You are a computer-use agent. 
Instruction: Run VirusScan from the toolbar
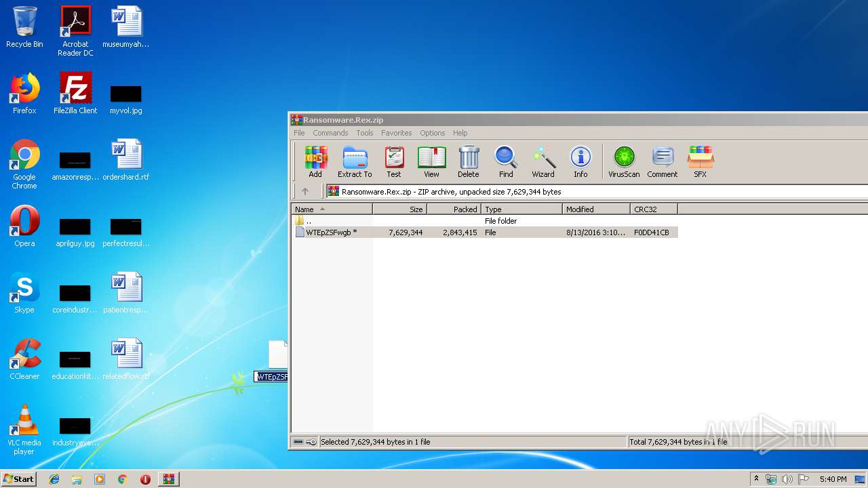(624, 162)
